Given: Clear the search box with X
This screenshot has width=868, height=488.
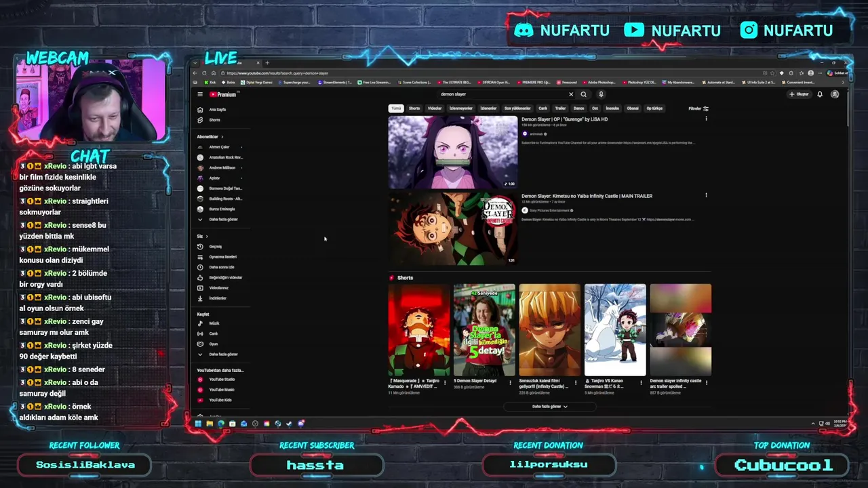Looking at the screenshot, I should [x=571, y=94].
